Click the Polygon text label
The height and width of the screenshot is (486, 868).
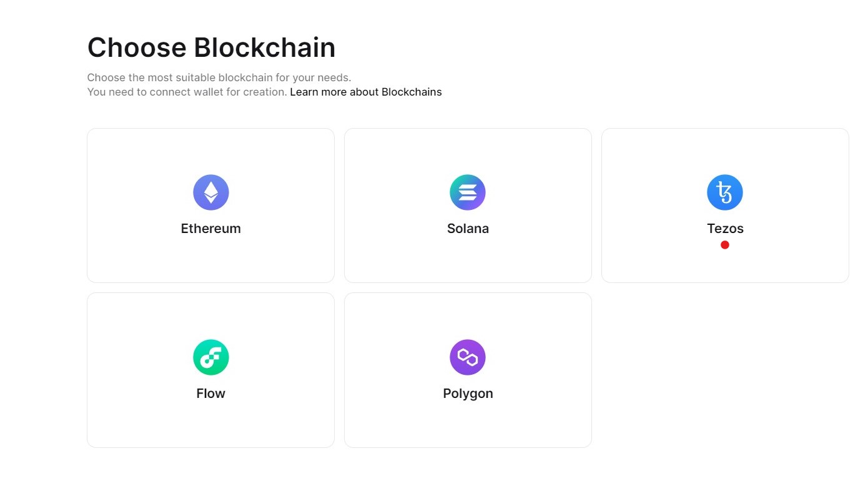point(468,394)
